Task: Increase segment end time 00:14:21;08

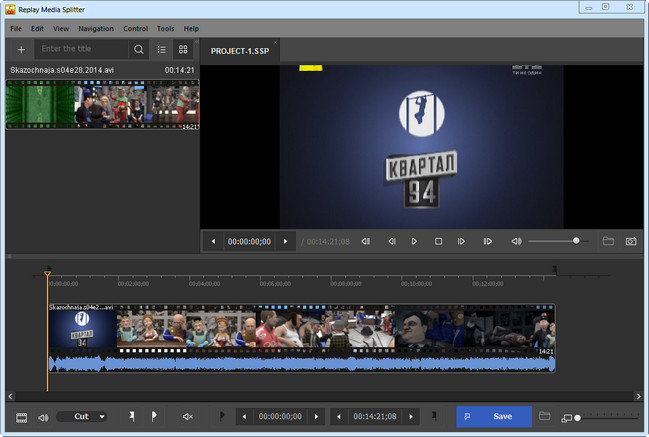Action: click(411, 417)
